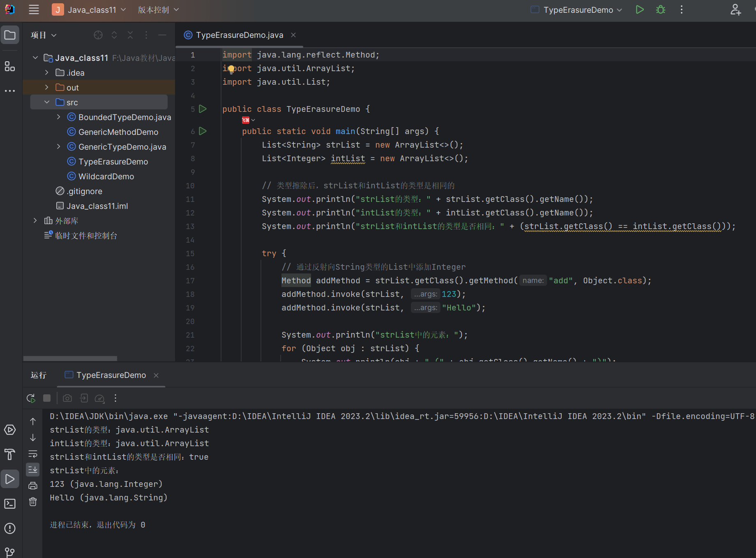The height and width of the screenshot is (558, 756).
Task: Start debugging with the bug icon
Action: click(660, 10)
